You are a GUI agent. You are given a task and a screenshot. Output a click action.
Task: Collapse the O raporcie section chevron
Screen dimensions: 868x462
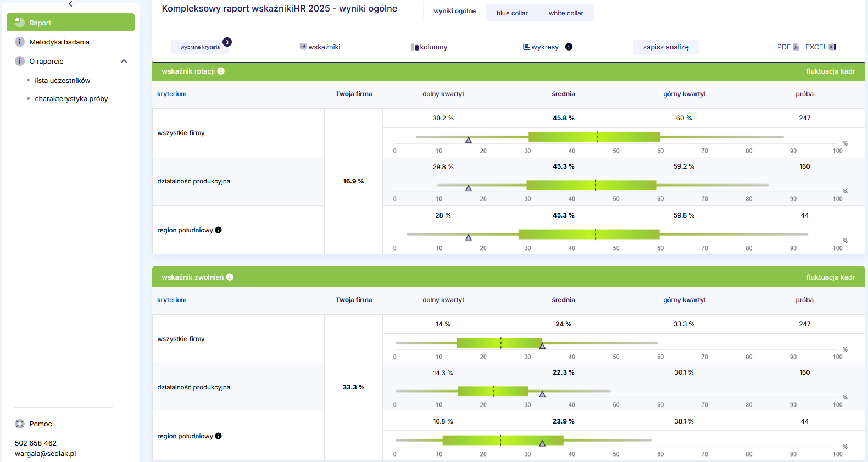point(124,61)
